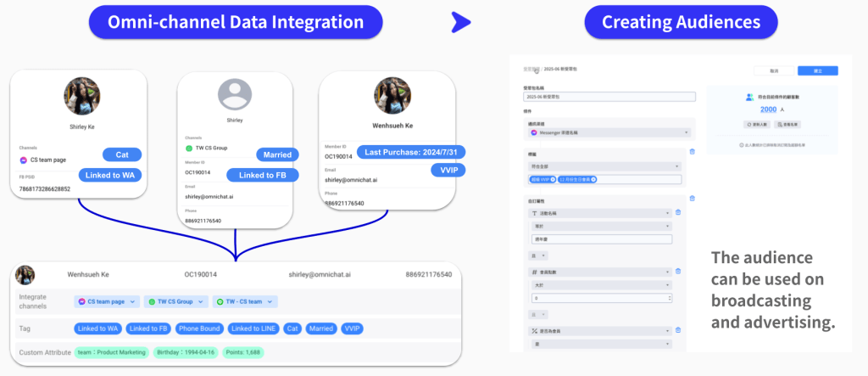The width and height of the screenshot is (868, 376).
Task: Click the Linked to LINE tag
Action: (253, 328)
